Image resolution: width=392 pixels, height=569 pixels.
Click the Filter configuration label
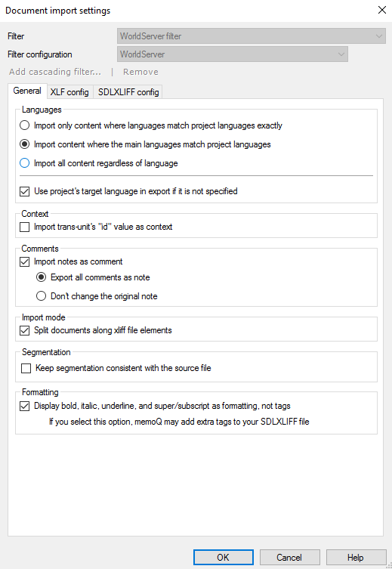pos(40,54)
